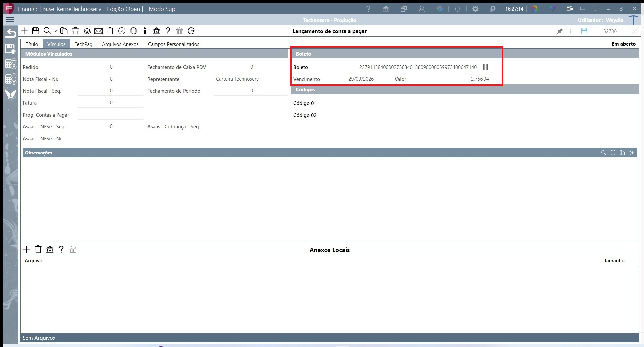
Task: Click the user profile icon in title bar
Action: (422, 9)
